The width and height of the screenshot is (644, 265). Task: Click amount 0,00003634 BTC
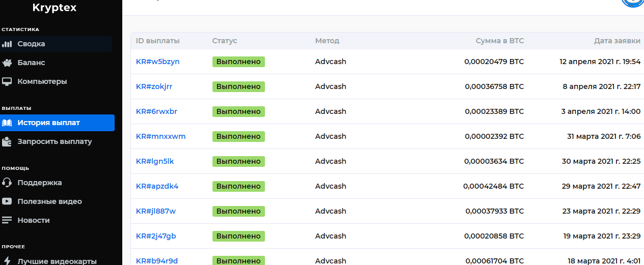[x=494, y=161]
